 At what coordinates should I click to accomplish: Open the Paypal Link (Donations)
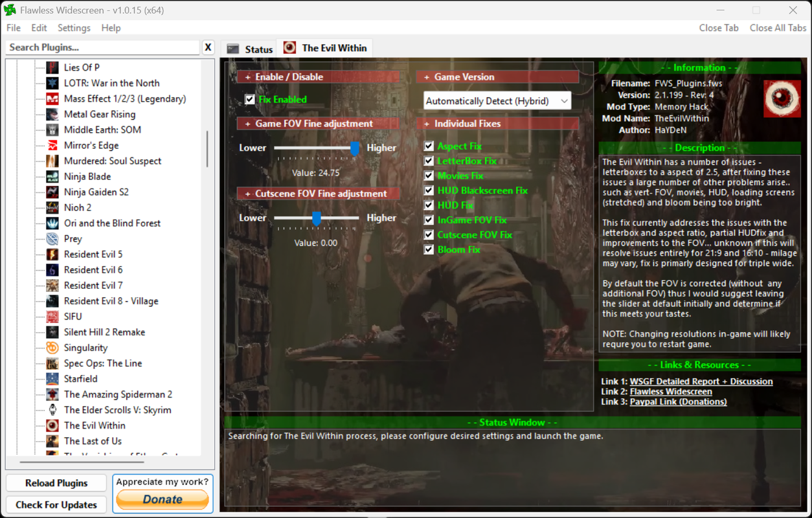point(679,401)
